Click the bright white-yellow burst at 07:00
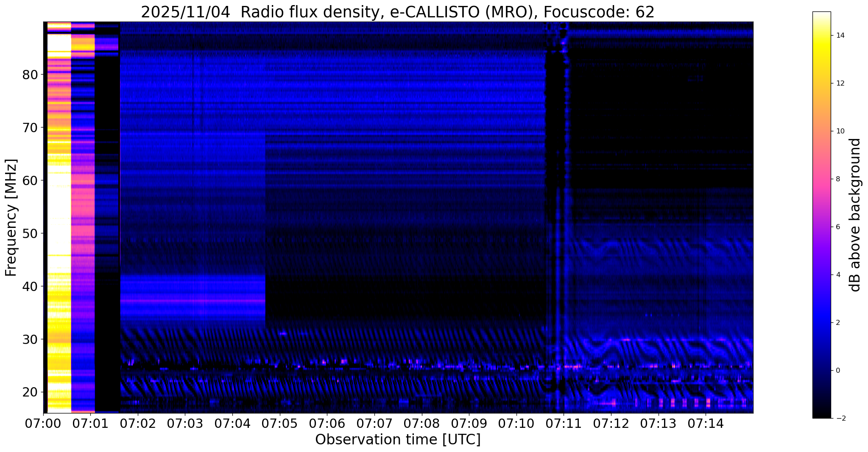The height and width of the screenshot is (452, 868). pos(59,217)
